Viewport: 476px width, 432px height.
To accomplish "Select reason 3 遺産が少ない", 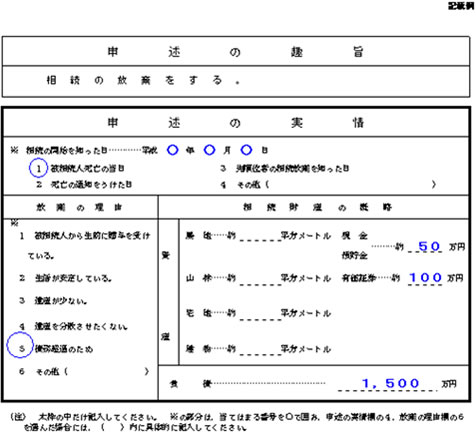I will [x=53, y=301].
